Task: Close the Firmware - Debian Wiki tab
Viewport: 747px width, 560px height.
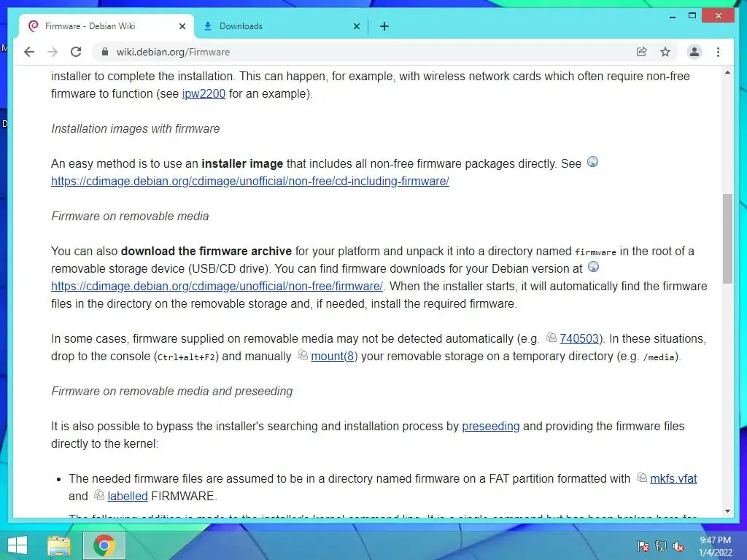Action: click(182, 26)
